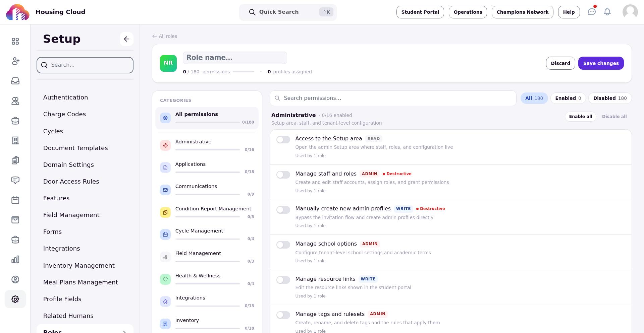
Task: Open the calendar icon in left rail
Action: pyautogui.click(x=15, y=200)
